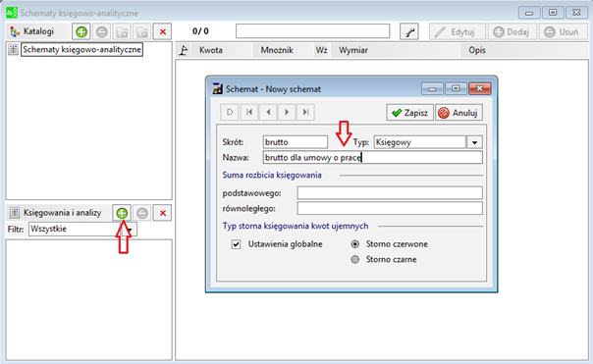Click the Schemat dialog title icon

217,89
